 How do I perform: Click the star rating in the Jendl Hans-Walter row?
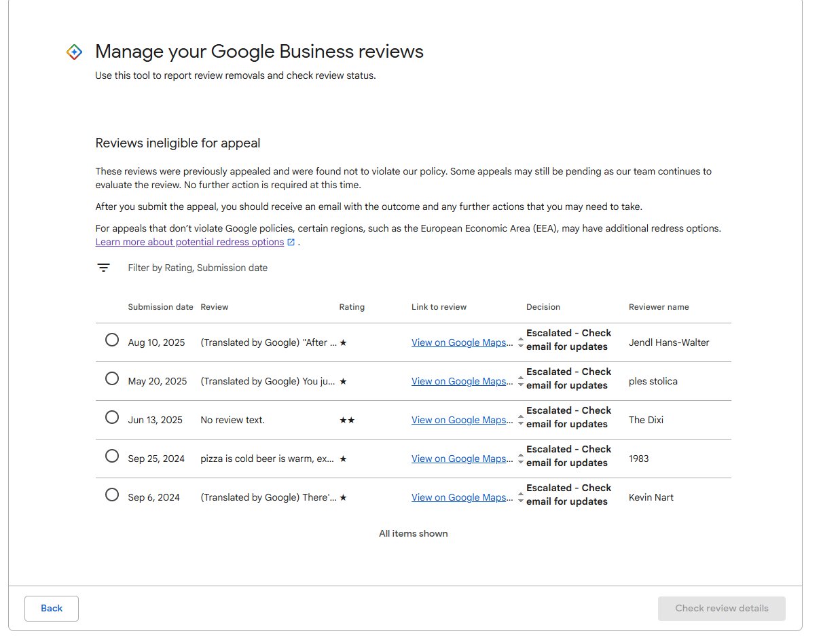tap(343, 343)
